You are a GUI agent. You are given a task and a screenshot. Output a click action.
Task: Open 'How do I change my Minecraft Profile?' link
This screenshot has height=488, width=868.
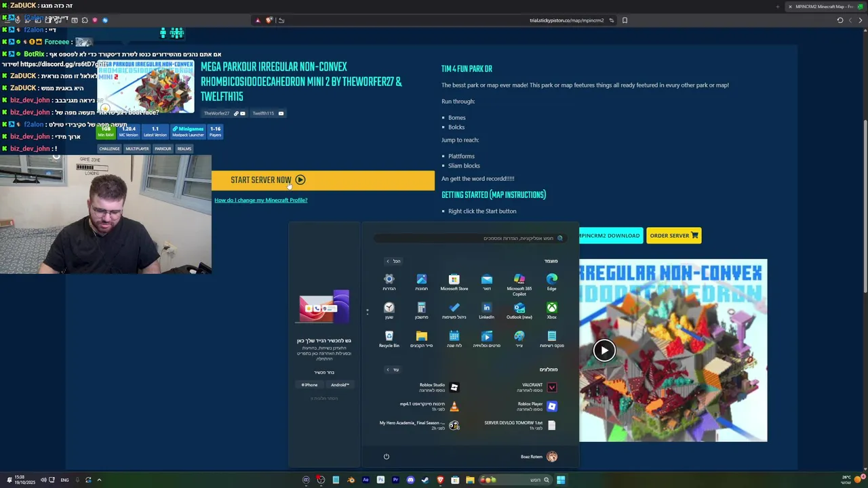click(x=261, y=200)
